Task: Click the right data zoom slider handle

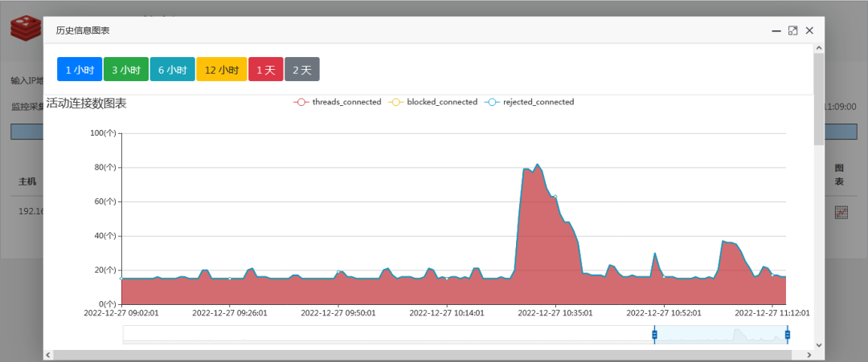Action: click(x=787, y=335)
